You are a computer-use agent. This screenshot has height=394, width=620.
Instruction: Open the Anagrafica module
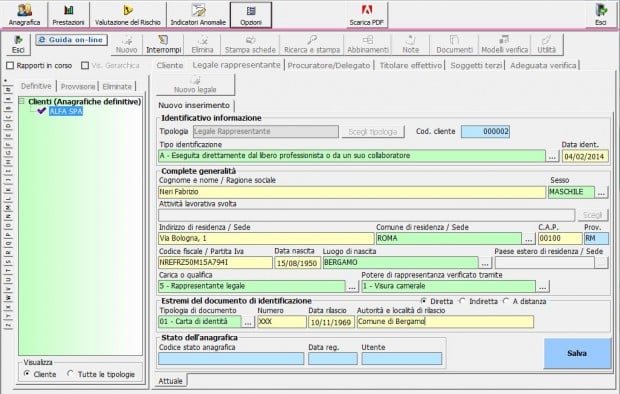point(25,15)
